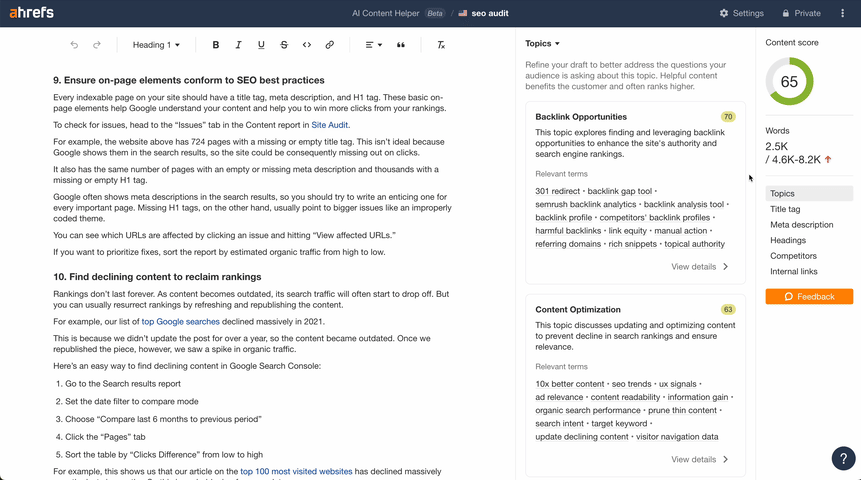Toggle bold formatting
This screenshot has height=480, width=861.
216,45
